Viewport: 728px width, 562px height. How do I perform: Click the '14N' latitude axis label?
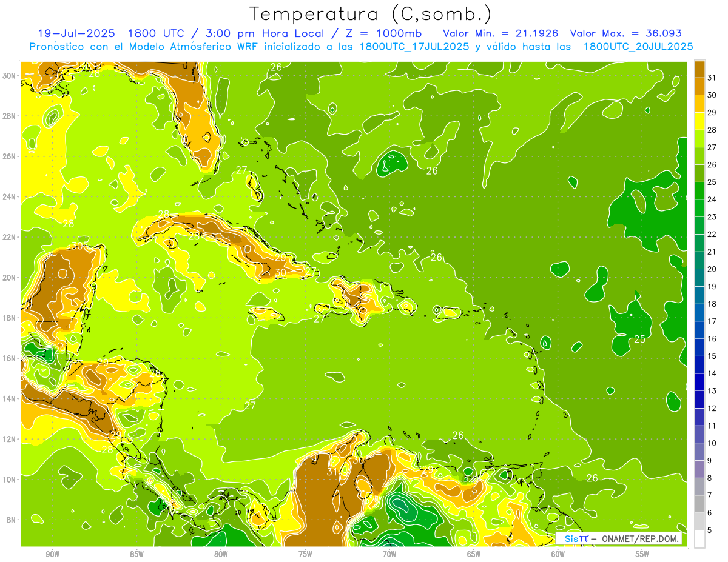click(10, 398)
